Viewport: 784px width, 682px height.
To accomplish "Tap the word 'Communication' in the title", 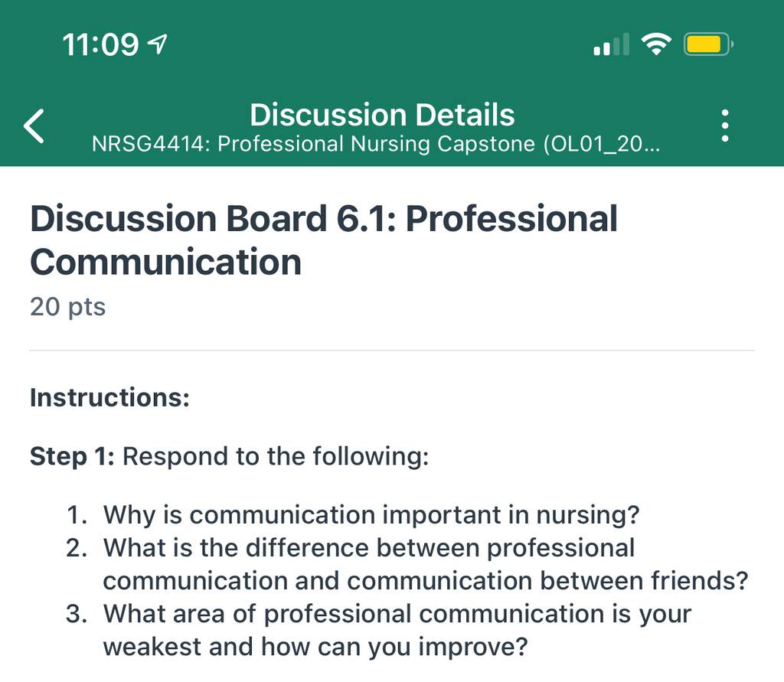I will (166, 262).
